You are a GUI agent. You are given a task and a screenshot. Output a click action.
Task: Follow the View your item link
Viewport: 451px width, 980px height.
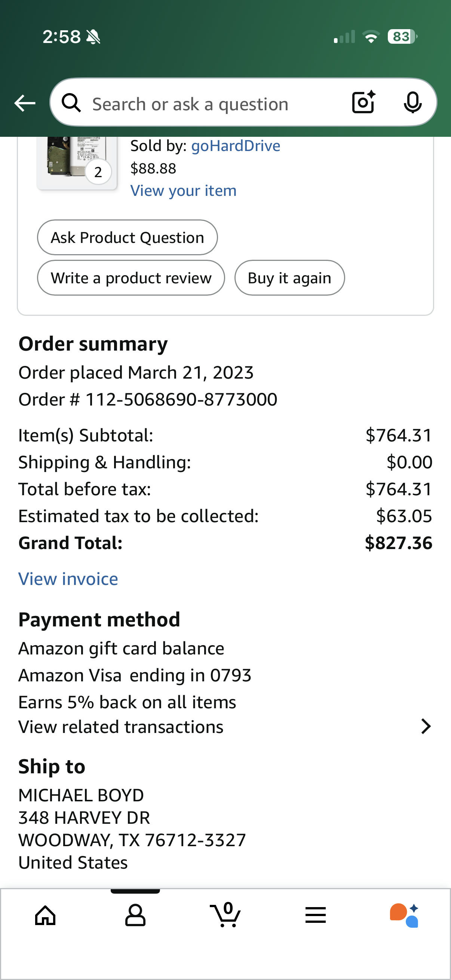pyautogui.click(x=184, y=191)
